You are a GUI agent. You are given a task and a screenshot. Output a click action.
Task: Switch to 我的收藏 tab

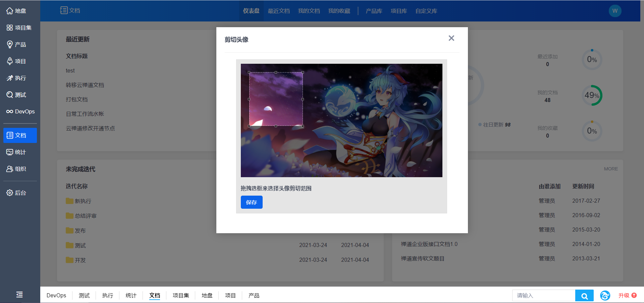339,11
